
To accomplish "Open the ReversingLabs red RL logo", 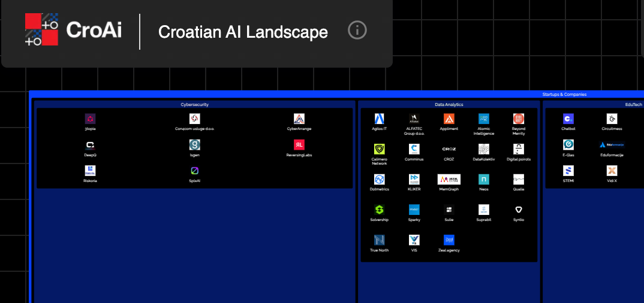I will point(299,145).
